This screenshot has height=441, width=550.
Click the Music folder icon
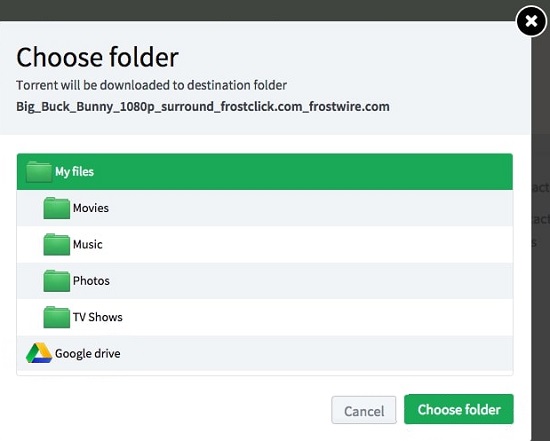[56, 245]
